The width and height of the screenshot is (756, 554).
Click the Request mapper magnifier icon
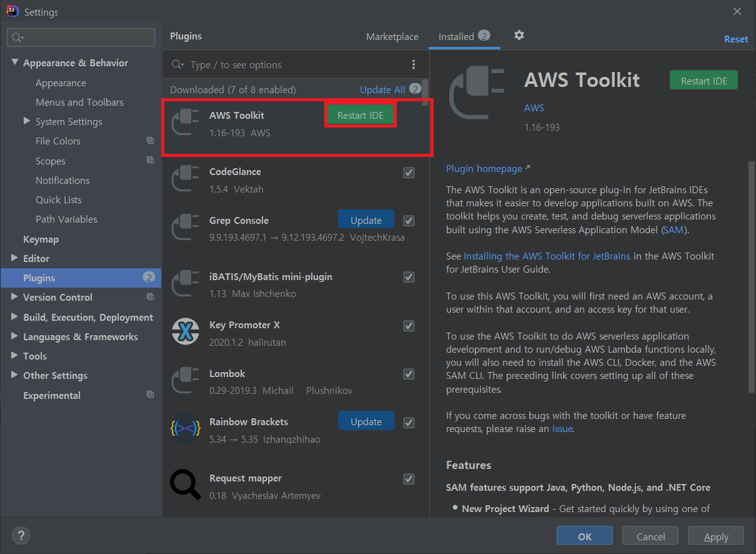point(185,483)
